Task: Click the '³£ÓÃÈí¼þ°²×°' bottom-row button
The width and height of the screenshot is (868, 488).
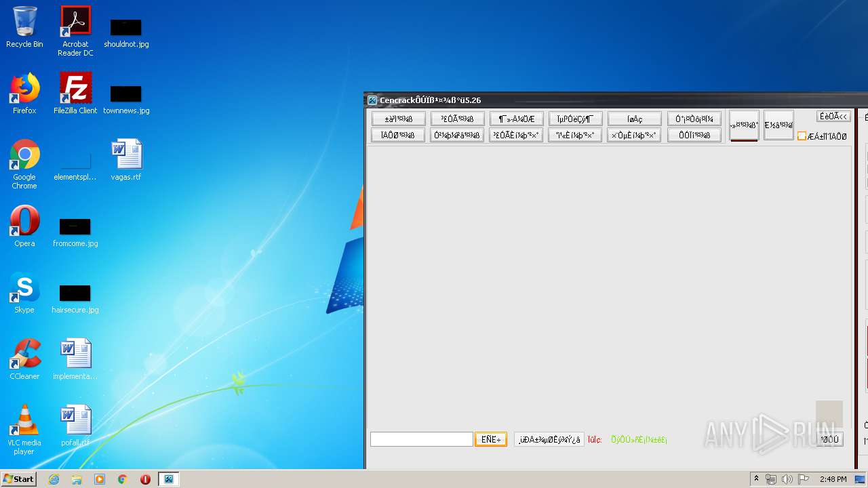Action: (516, 135)
